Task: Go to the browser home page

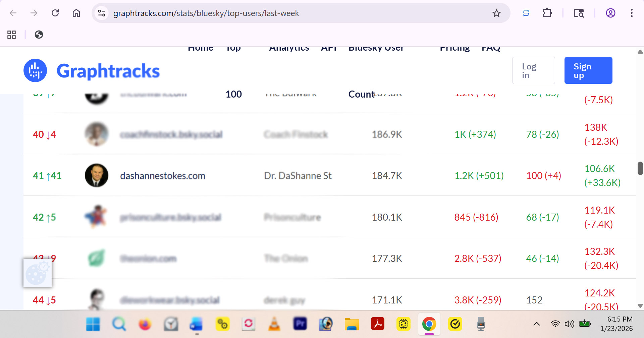Action: (76, 13)
